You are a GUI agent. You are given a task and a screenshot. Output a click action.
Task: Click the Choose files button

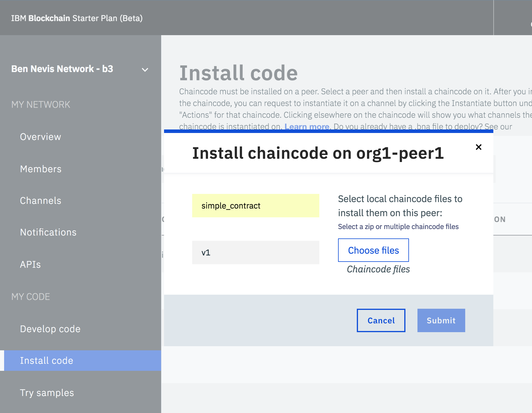[x=373, y=250]
